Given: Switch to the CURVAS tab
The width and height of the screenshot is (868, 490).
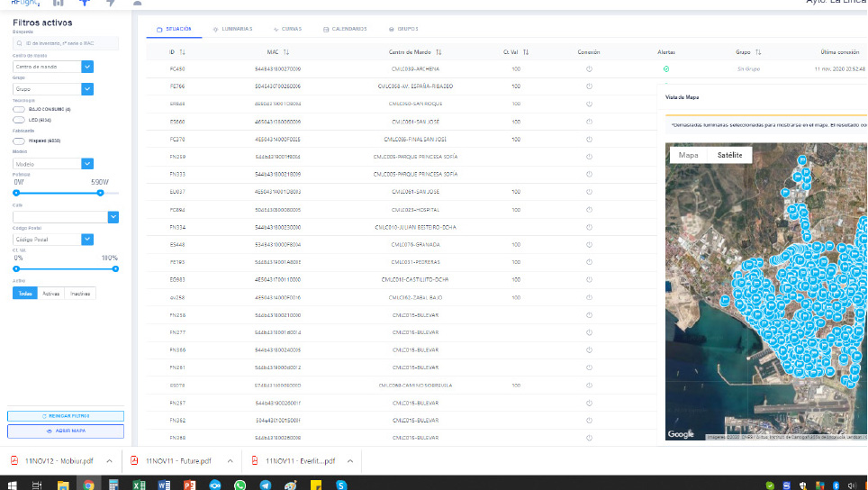Looking at the screenshot, I should pos(287,29).
